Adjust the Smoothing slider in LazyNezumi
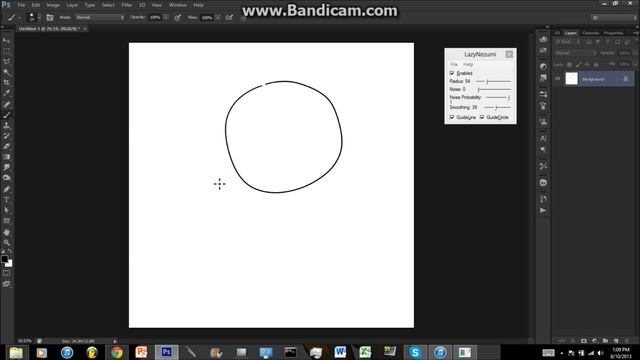640x360 pixels. coord(497,107)
